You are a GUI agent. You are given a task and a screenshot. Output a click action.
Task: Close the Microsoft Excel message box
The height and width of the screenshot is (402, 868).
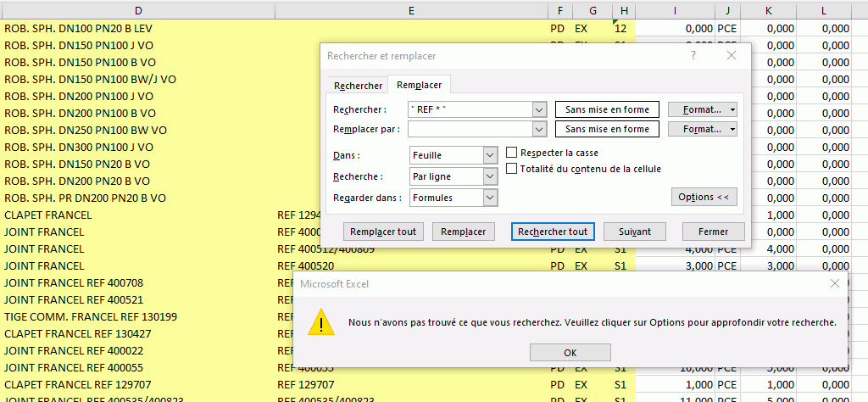coord(834,284)
